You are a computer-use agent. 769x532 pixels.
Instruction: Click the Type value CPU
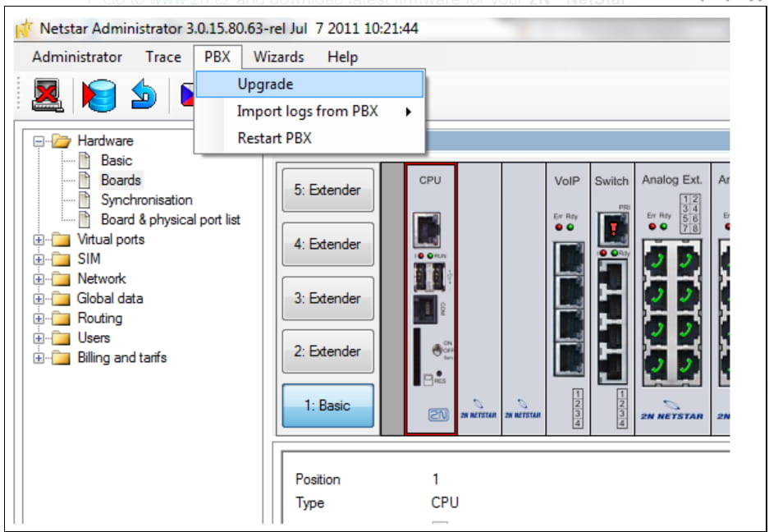coord(445,502)
